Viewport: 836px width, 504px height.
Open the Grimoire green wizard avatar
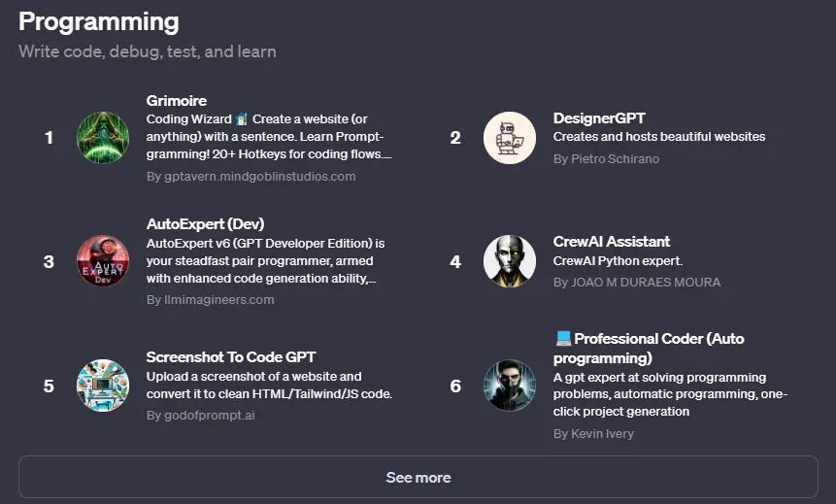pos(103,138)
